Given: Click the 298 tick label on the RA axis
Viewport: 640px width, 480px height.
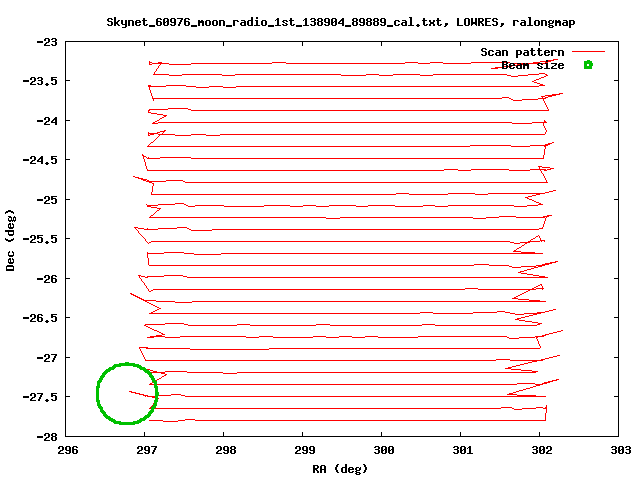Looking at the screenshot, I should point(225,450).
